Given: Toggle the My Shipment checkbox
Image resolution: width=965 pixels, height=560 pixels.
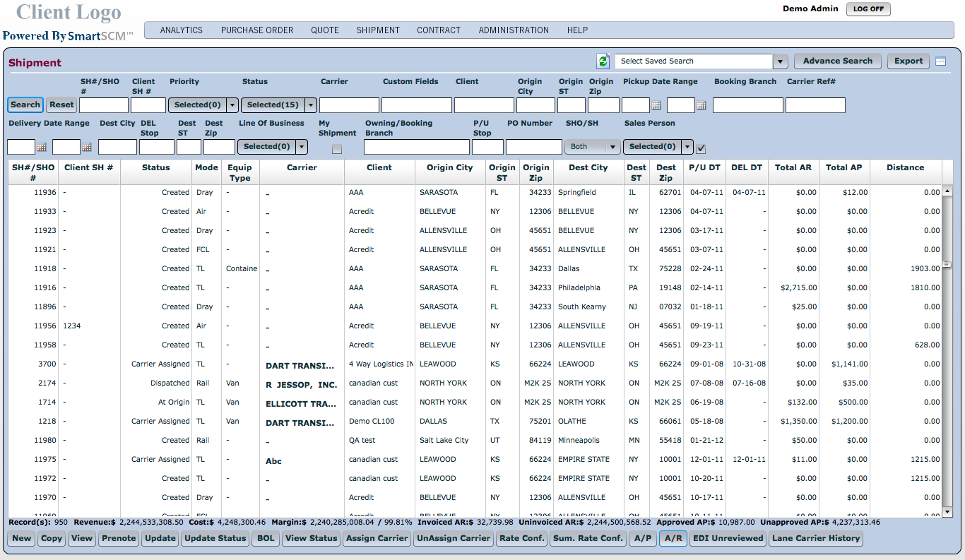Looking at the screenshot, I should (x=337, y=148).
